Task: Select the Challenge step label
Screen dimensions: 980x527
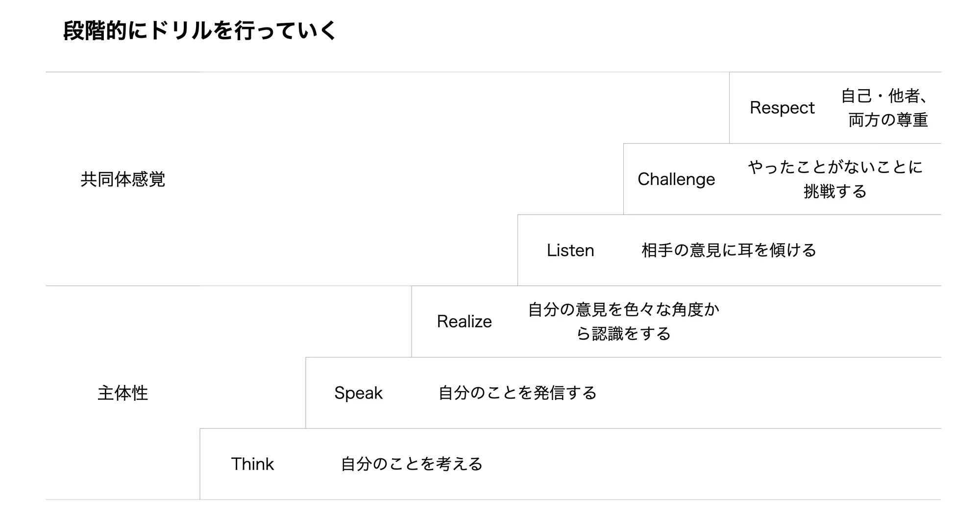Action: [x=676, y=179]
